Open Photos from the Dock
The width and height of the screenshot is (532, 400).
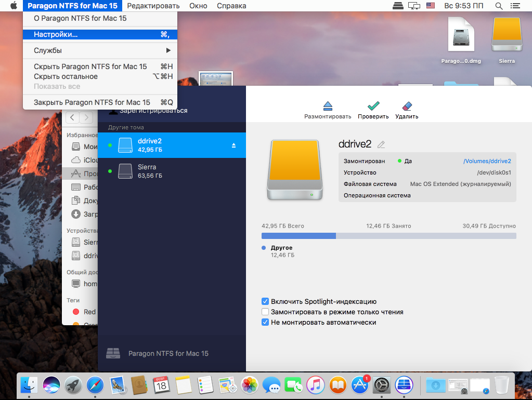[250, 385]
